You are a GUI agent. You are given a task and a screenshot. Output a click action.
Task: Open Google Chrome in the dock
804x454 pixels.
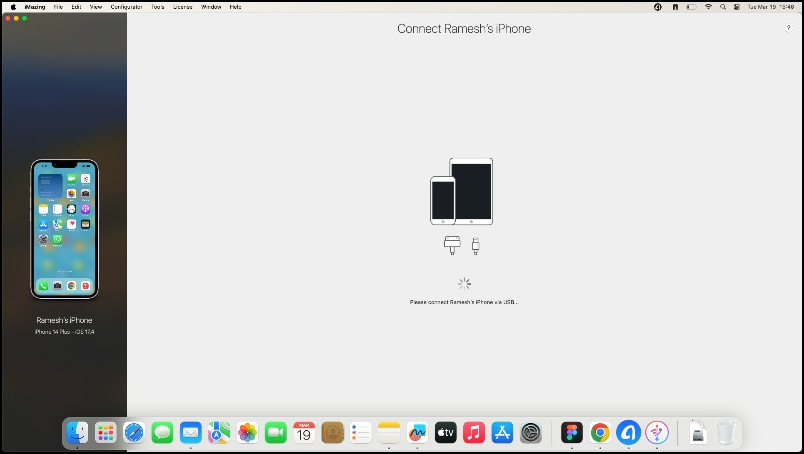pos(600,433)
